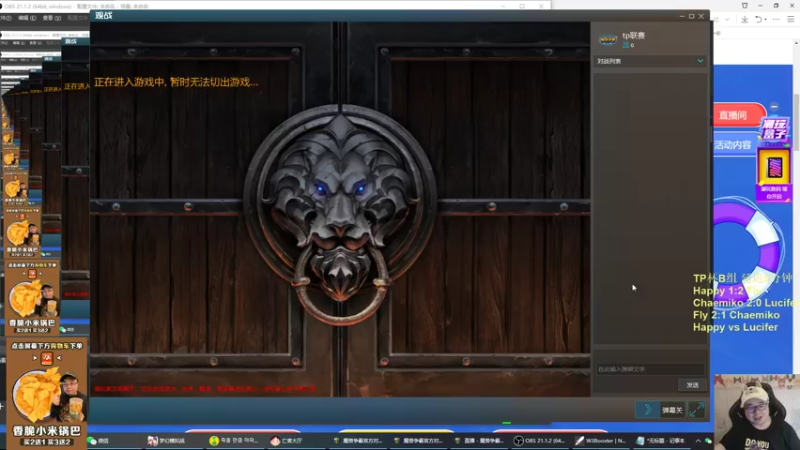
Task: Open the browser download icon
Action: [x=744, y=19]
